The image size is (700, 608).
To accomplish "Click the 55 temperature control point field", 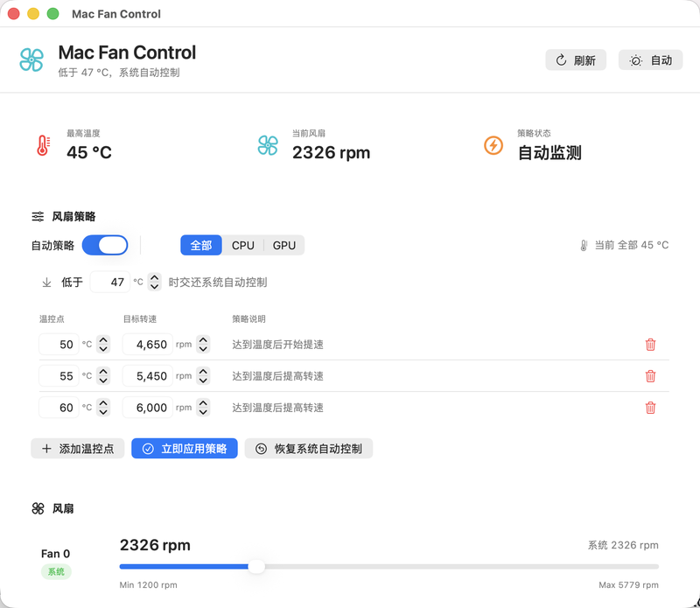I will coord(59,376).
